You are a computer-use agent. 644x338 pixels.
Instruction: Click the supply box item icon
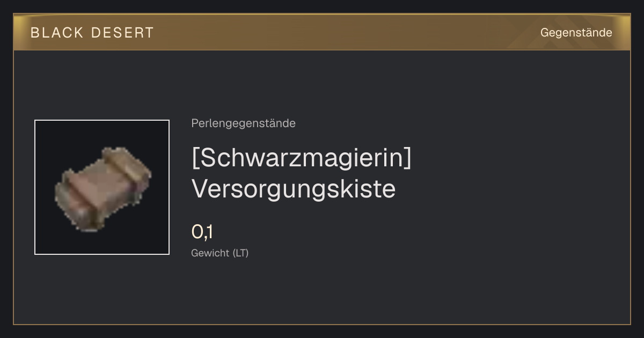(103, 188)
